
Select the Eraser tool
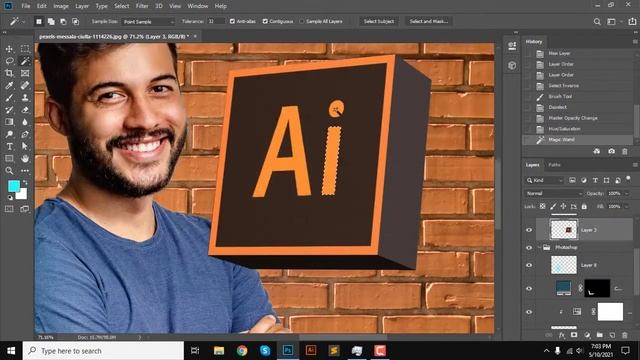coord(25,110)
